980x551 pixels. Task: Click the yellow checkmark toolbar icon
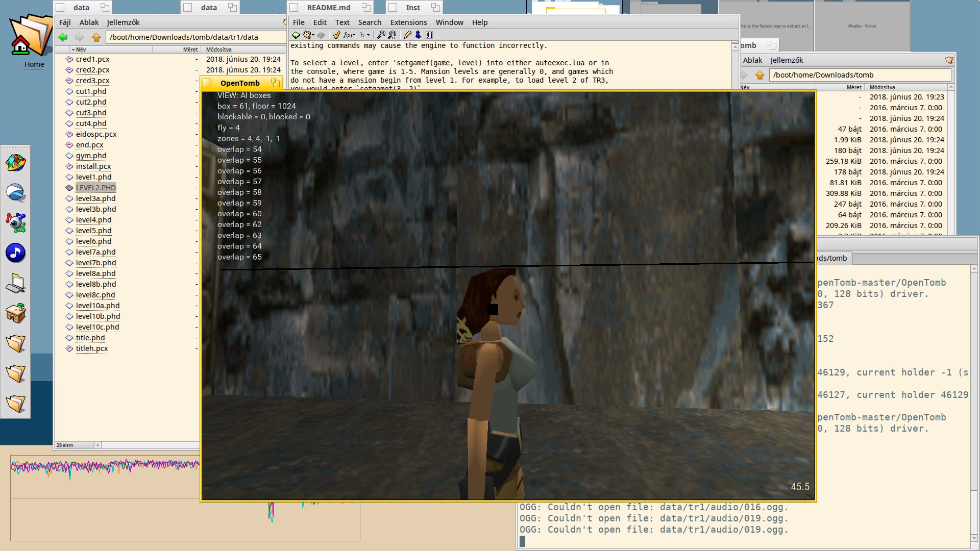coord(336,35)
